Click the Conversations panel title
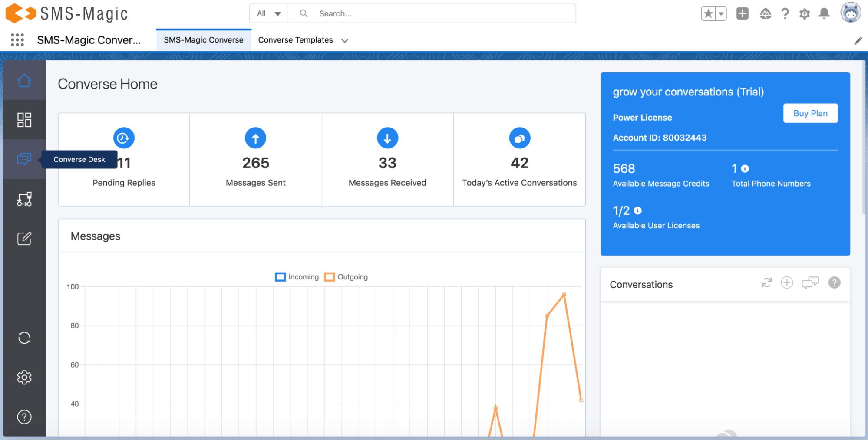The width and height of the screenshot is (868, 440). 641,285
